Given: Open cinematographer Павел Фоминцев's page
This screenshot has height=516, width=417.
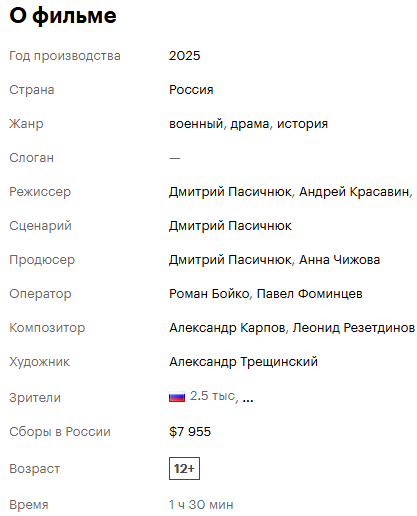Looking at the screenshot, I should point(310,294).
